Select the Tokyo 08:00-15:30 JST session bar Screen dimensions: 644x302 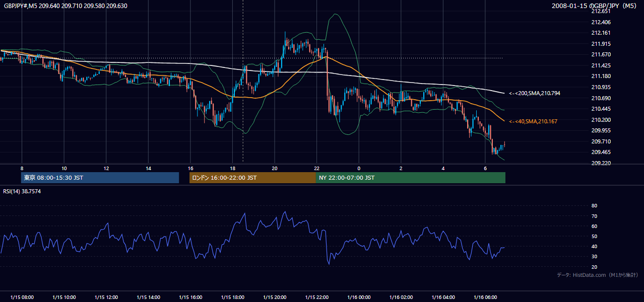click(x=100, y=178)
